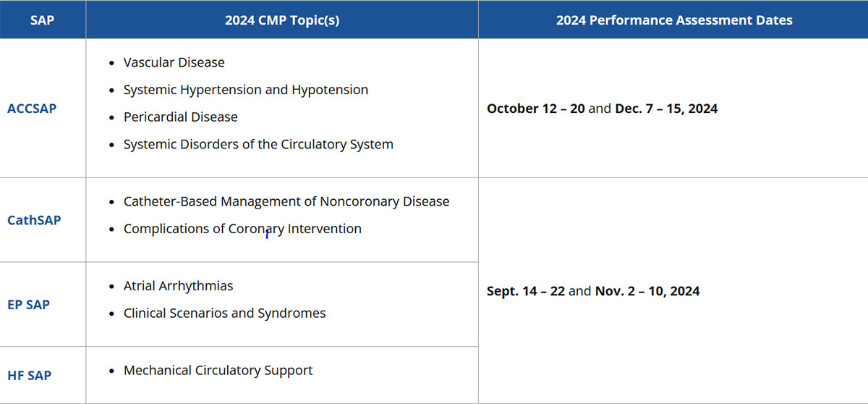868x404 pixels.
Task: Click the Dec. 7 – 15, 2024 date
Action: tap(666, 109)
